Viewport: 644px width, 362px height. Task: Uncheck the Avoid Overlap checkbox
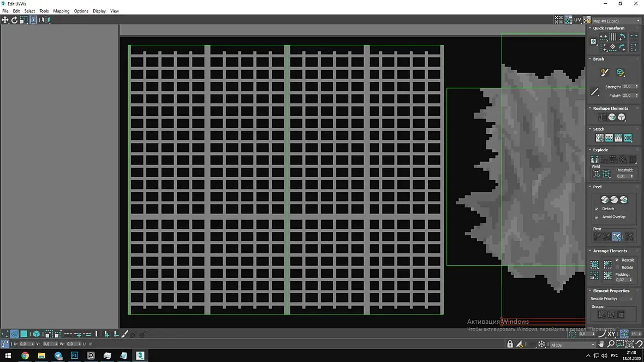point(597,217)
